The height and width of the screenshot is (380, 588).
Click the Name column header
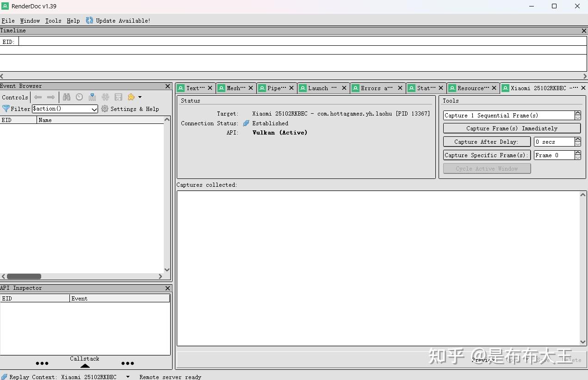[x=100, y=120]
